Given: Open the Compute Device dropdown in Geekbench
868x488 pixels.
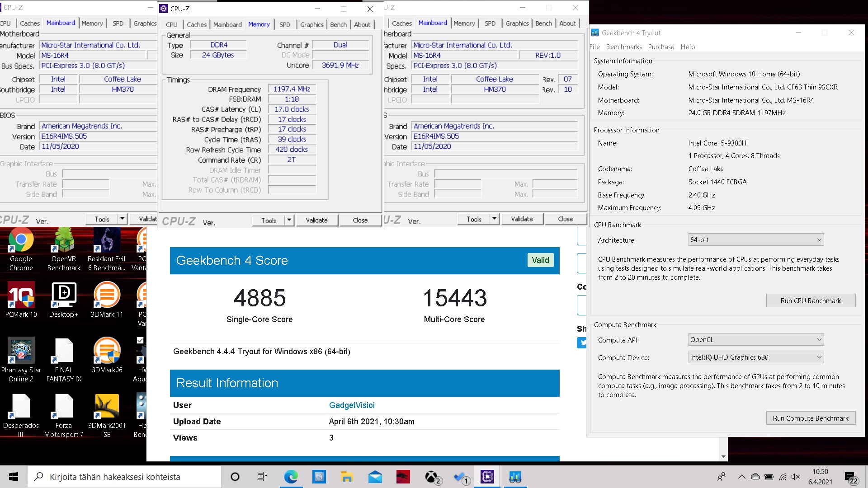Looking at the screenshot, I should (756, 357).
